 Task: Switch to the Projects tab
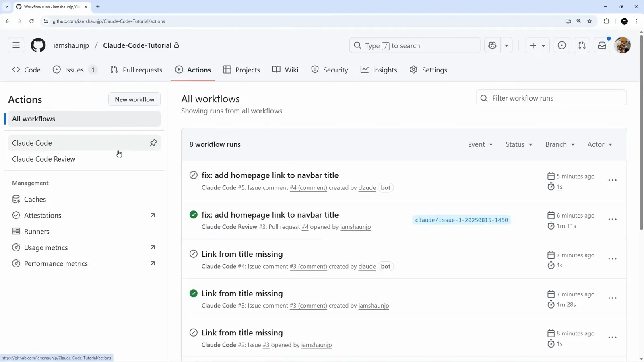[x=242, y=70]
